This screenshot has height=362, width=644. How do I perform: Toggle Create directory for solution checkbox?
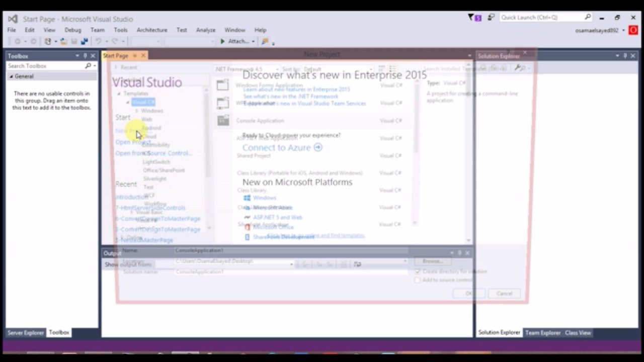[417, 271]
